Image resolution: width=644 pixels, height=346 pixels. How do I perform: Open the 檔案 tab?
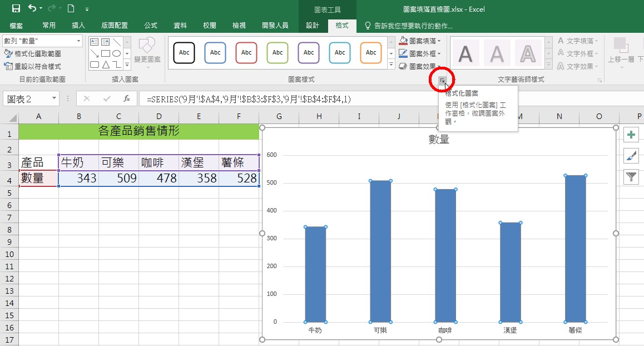point(16,26)
